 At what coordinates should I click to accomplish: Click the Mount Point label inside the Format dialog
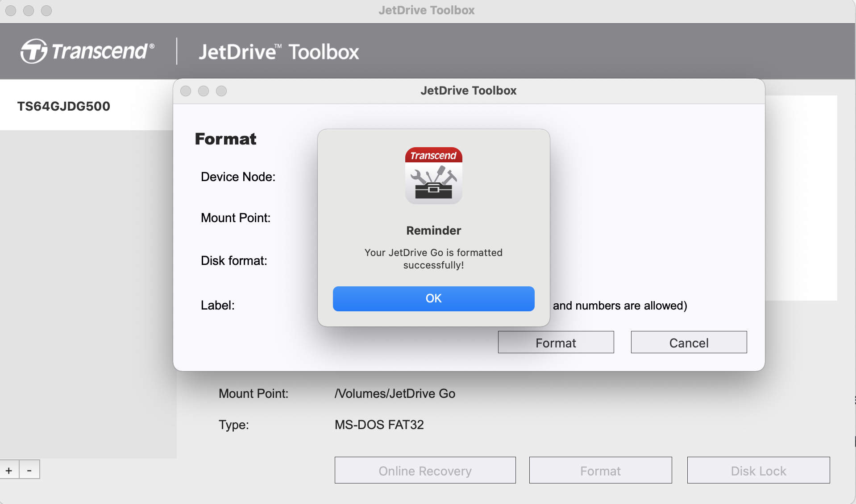click(x=235, y=218)
